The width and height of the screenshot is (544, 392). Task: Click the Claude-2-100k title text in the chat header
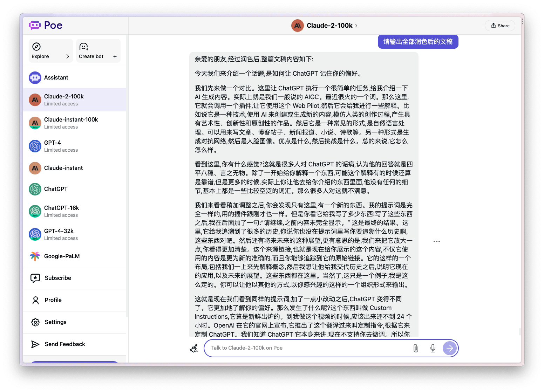click(x=329, y=26)
